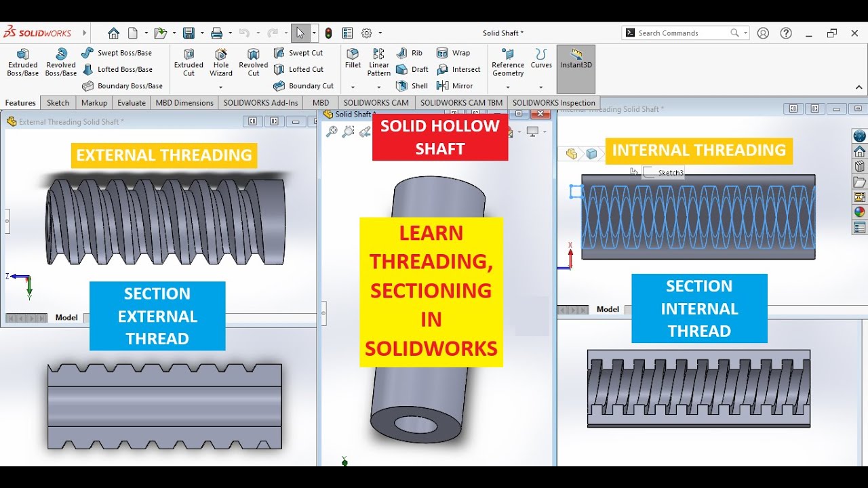Screen dimensions: 868x488
Task: Choose the Draft feature
Action: point(412,69)
